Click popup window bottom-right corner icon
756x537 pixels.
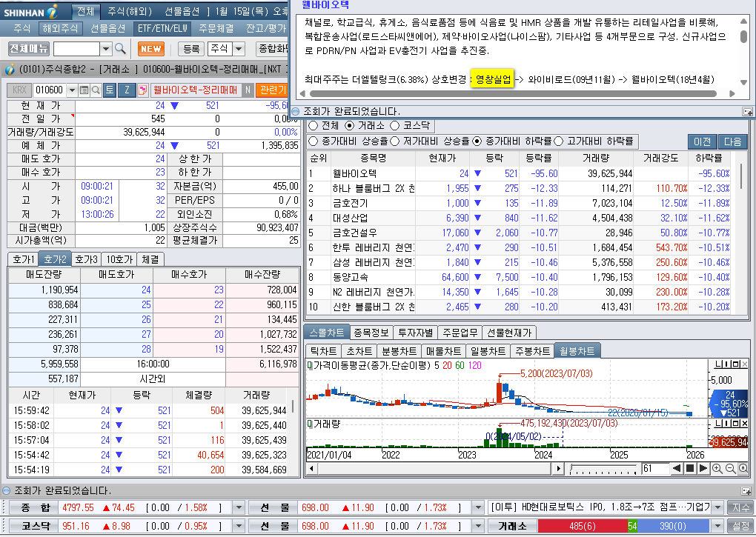[x=747, y=112]
